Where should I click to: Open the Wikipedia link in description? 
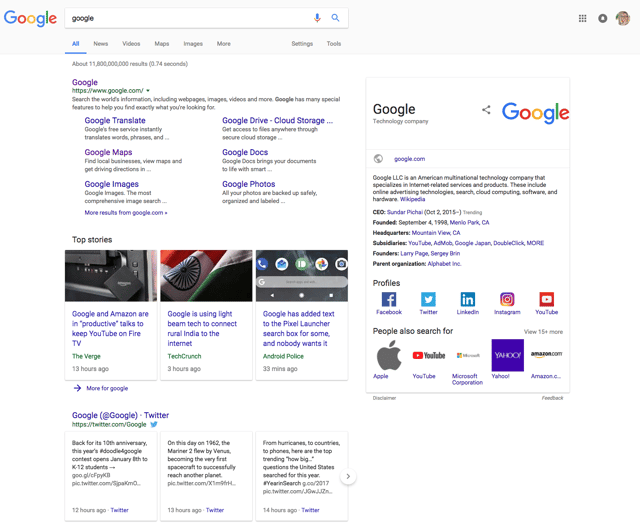[412, 199]
